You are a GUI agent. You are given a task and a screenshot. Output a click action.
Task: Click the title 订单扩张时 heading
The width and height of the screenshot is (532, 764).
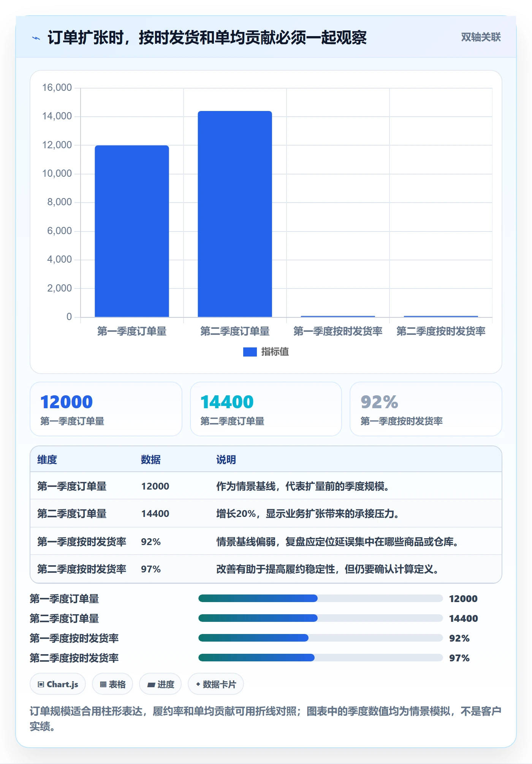click(207, 38)
